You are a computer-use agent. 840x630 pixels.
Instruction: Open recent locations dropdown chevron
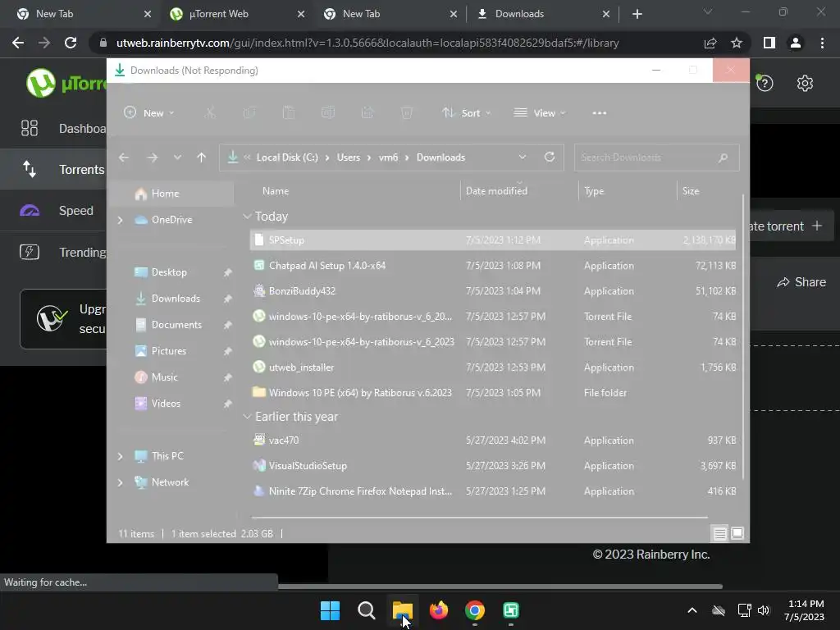pyautogui.click(x=177, y=157)
